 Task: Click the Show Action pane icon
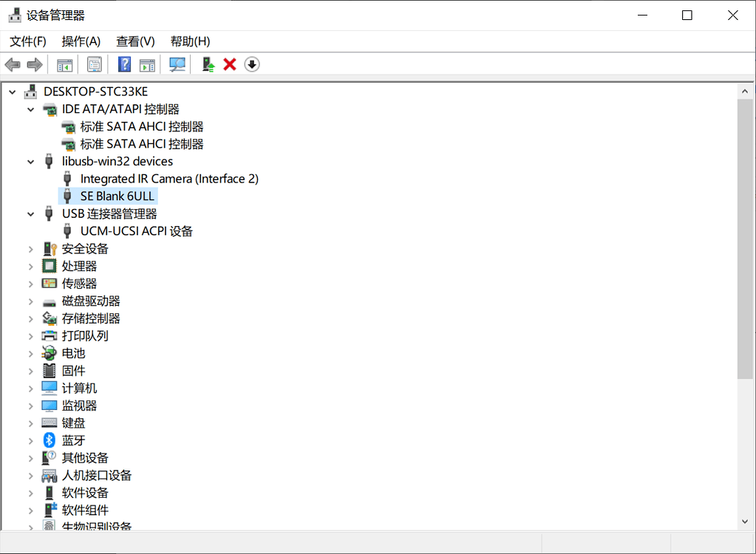[x=147, y=64]
